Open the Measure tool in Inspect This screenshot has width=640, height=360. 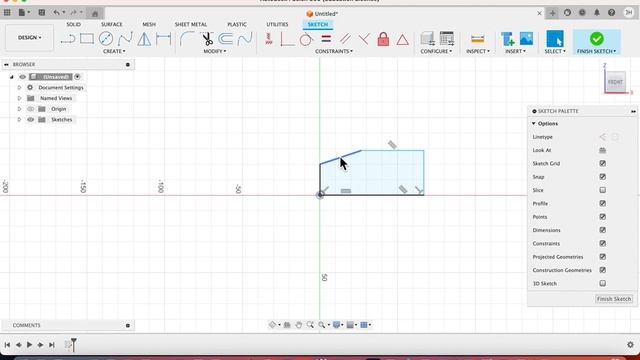pos(477,39)
